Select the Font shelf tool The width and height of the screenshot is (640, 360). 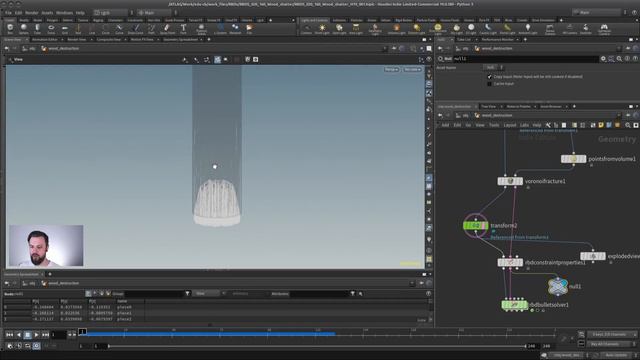pyautogui.click(x=183, y=29)
